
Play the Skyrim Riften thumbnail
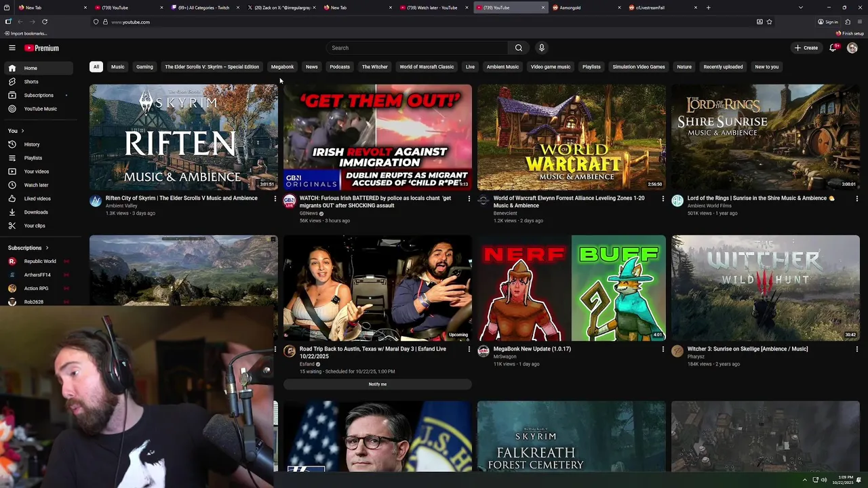point(184,138)
